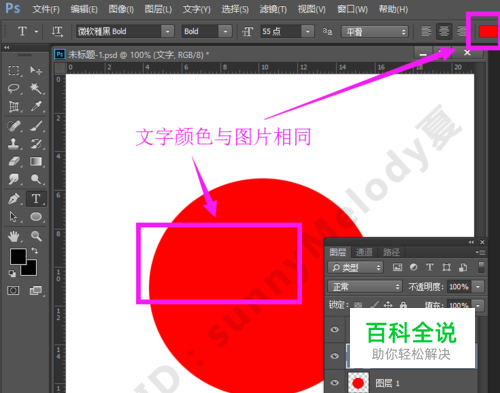The image size is (500, 393).
Task: Hide 图层 1 with its eye icon
Action: tap(335, 383)
